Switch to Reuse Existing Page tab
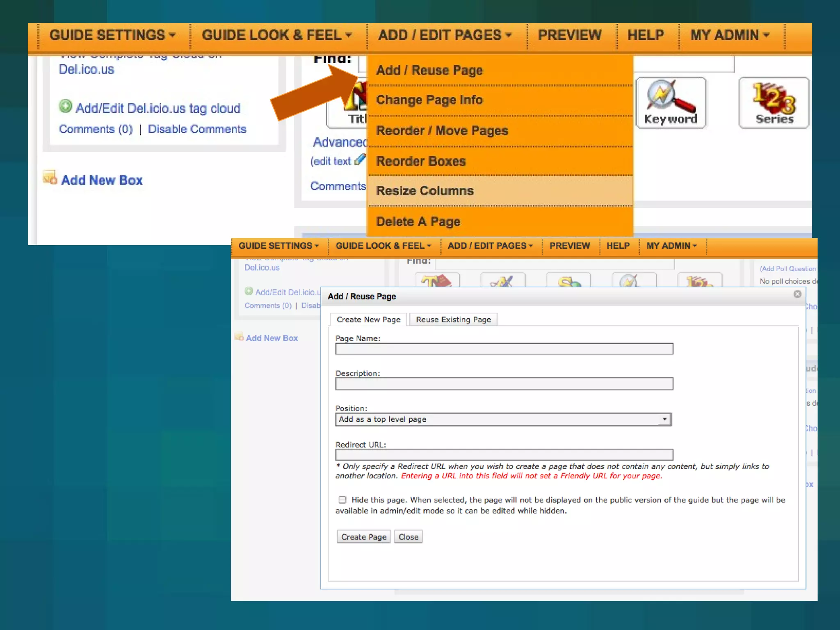The image size is (840, 630). coord(453,320)
